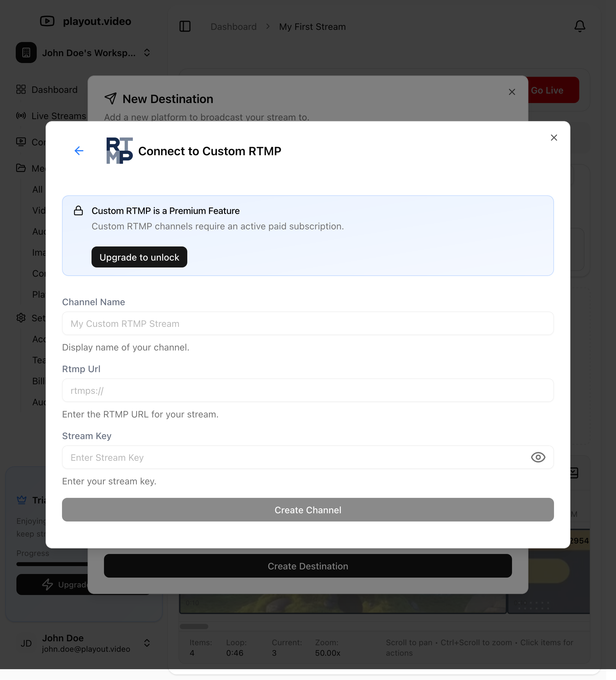Click the back arrow in RTMP dialog
The height and width of the screenshot is (680, 616).
click(79, 151)
